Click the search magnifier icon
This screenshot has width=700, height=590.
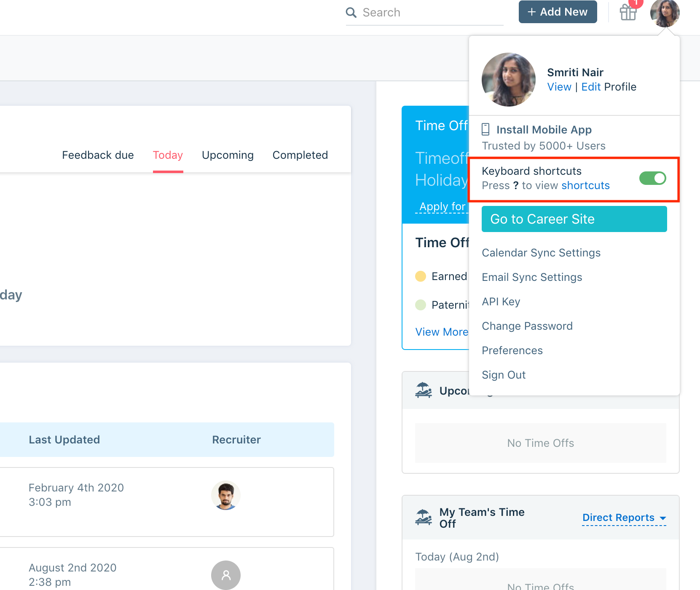(x=351, y=13)
